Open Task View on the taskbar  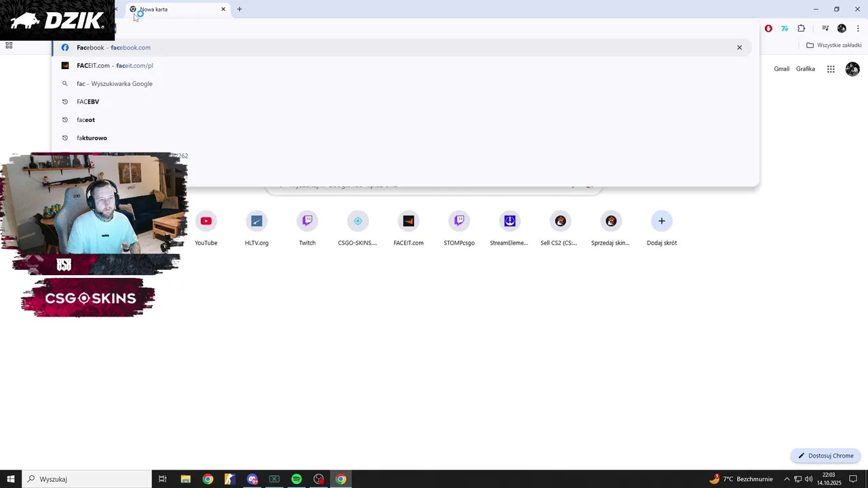coord(163,479)
